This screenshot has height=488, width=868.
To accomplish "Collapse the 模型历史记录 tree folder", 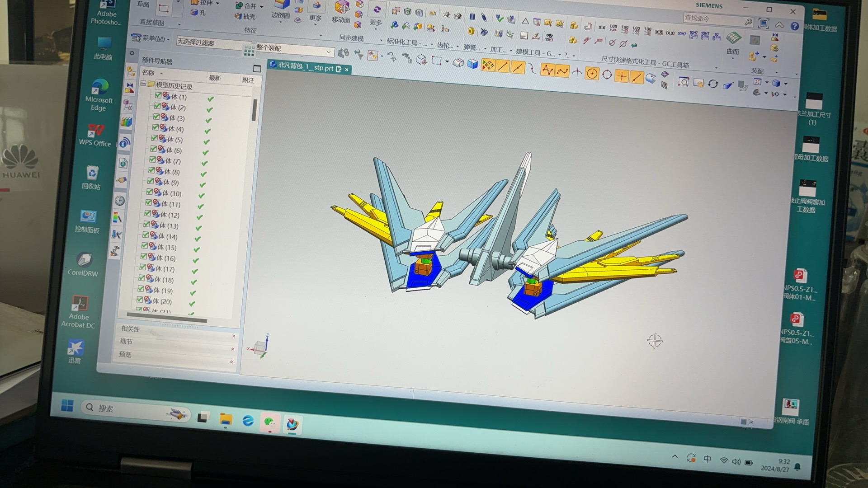I will [x=143, y=84].
